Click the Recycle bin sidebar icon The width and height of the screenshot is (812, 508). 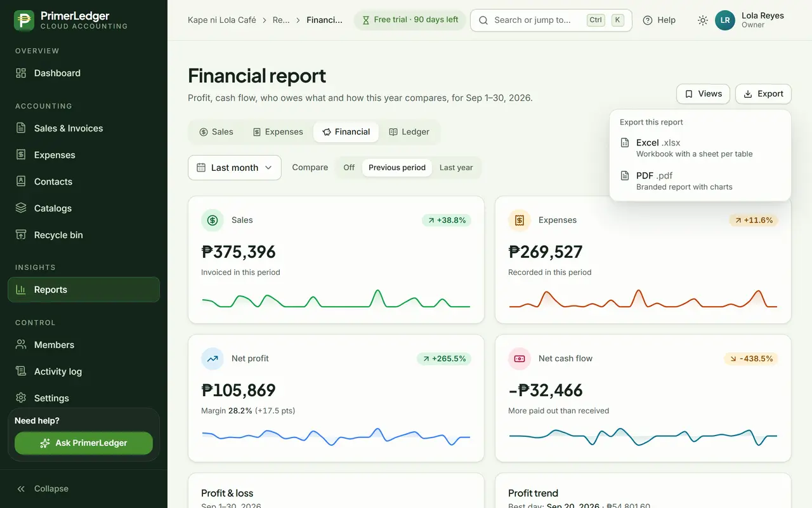coord(21,235)
